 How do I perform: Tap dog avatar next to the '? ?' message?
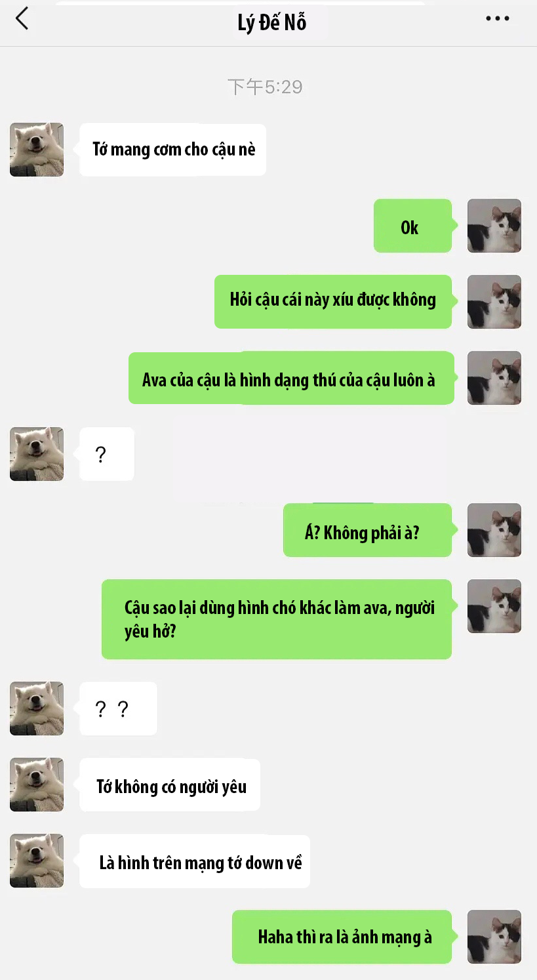pyautogui.click(x=37, y=708)
